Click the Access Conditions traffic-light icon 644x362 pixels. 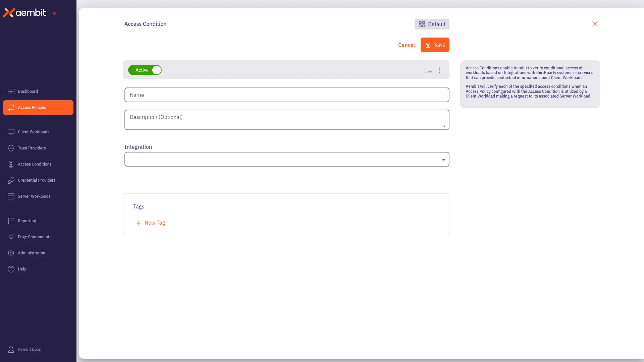pyautogui.click(x=11, y=164)
